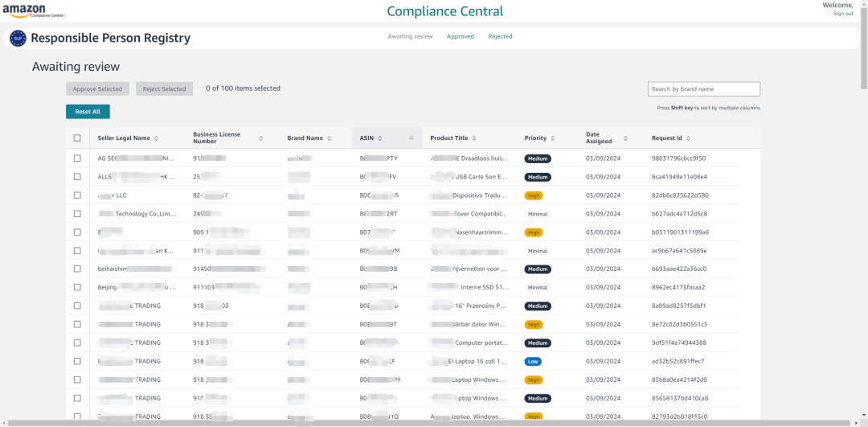Click the Priority column header label

click(535, 138)
